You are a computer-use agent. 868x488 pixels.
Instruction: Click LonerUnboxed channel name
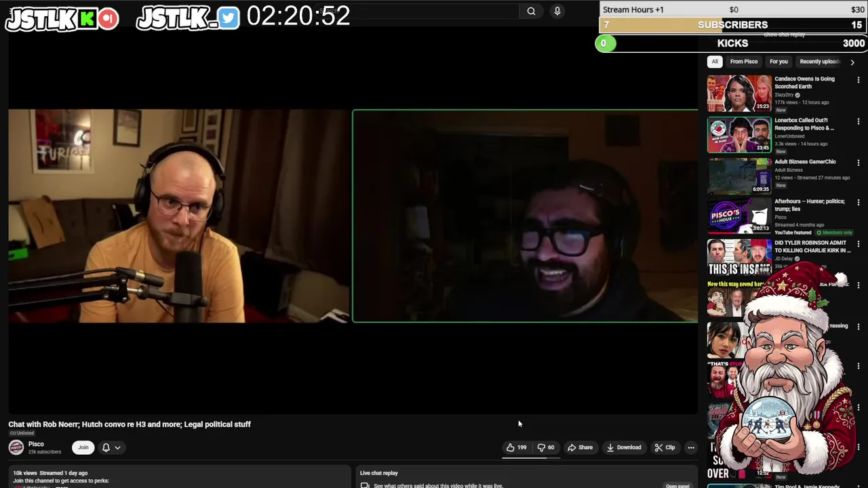click(x=790, y=136)
